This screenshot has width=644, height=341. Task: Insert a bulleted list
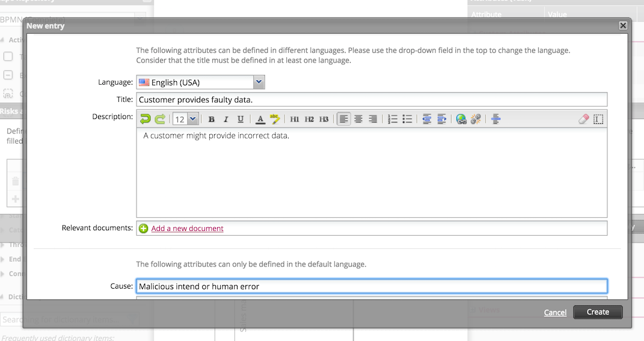[407, 119]
